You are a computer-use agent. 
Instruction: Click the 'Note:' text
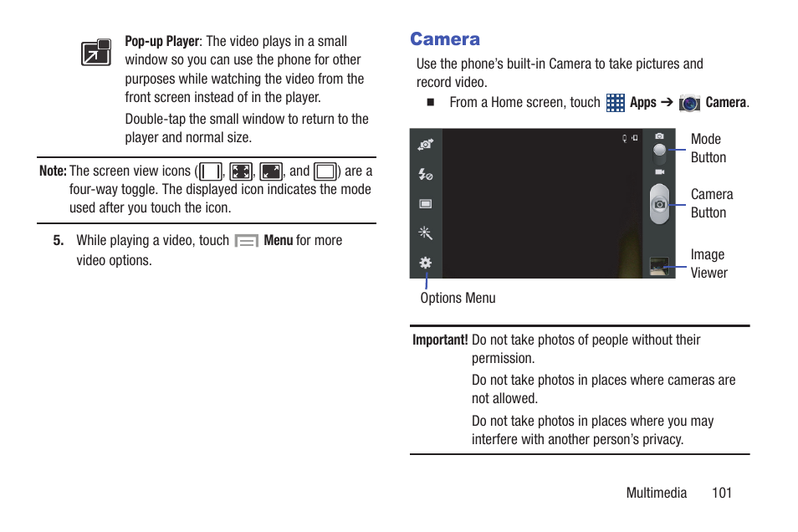click(53, 171)
